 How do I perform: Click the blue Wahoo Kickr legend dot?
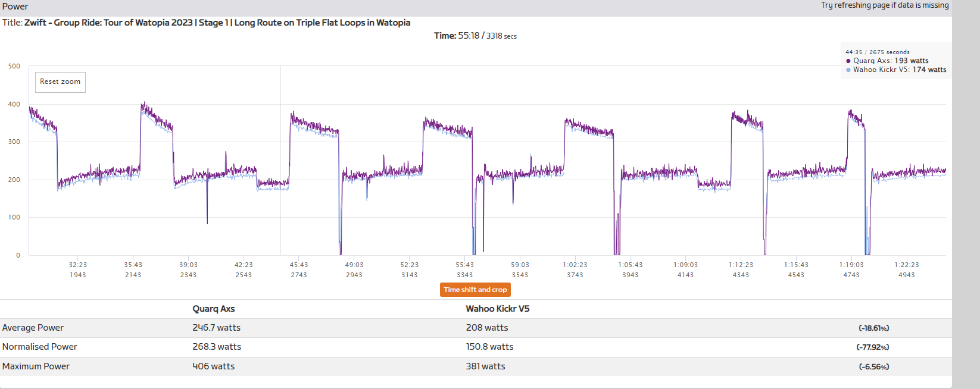(848, 70)
